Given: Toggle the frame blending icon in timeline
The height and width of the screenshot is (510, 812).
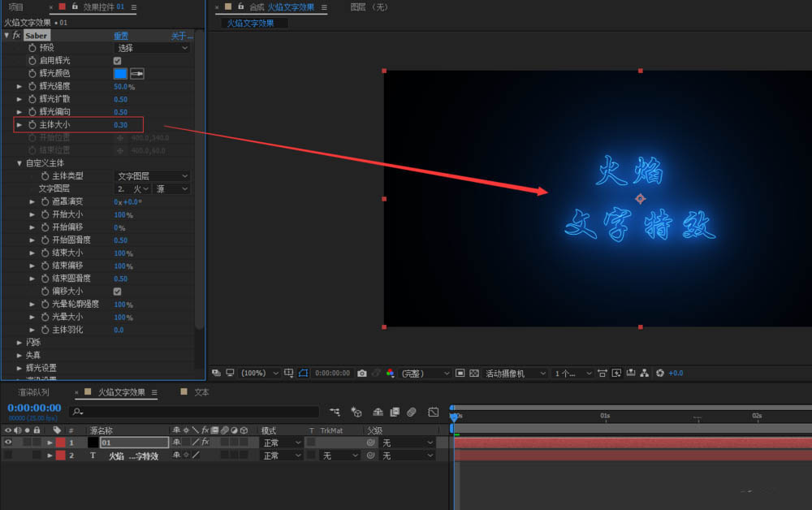Looking at the screenshot, I should pyautogui.click(x=395, y=413).
